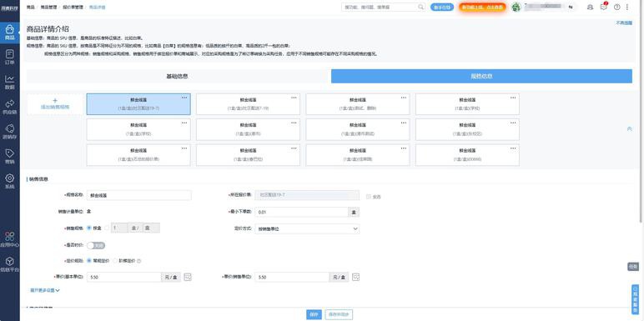Focus the 规格名称 input field
The width and height of the screenshot is (644, 321).
138,195
